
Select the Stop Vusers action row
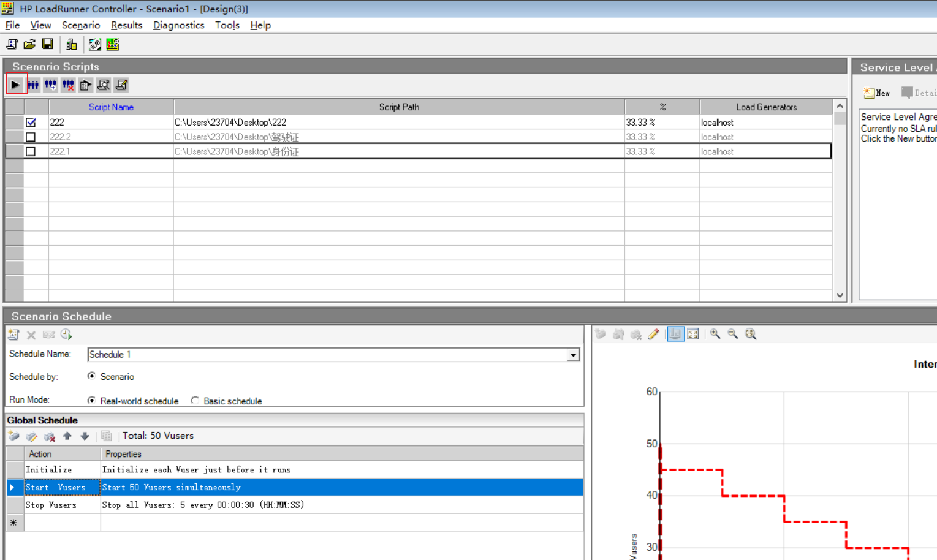point(295,505)
